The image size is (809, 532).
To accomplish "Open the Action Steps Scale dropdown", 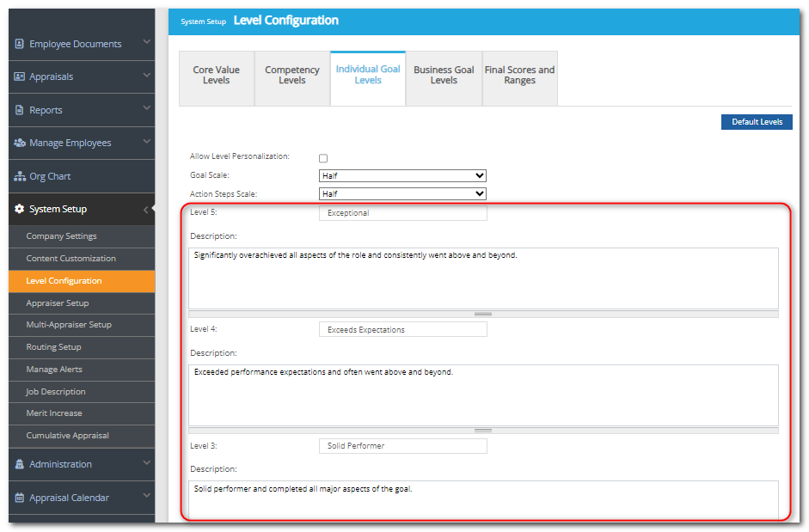I will click(x=402, y=194).
